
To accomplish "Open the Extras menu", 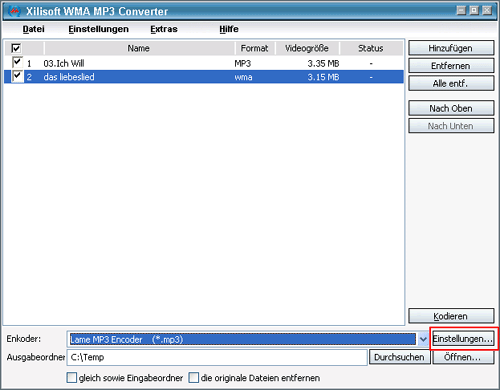I will [164, 29].
